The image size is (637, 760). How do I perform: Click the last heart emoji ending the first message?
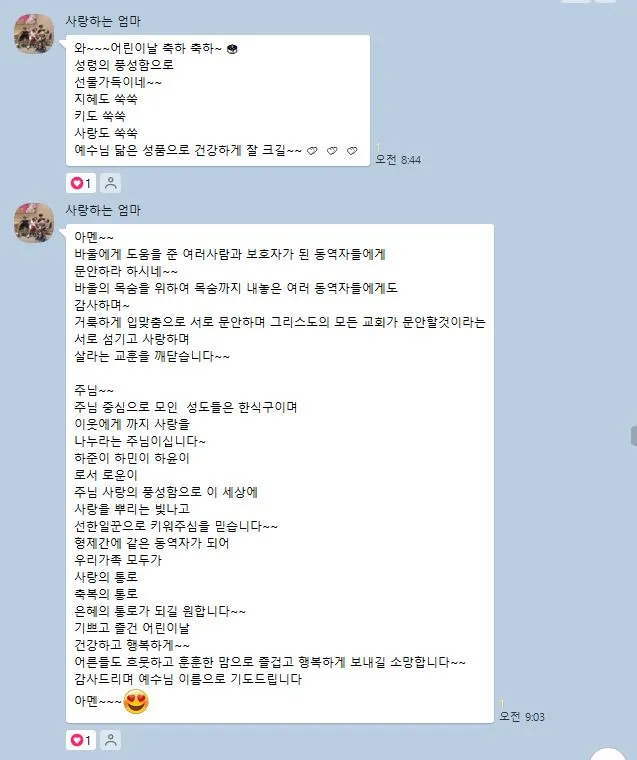[x=352, y=151]
